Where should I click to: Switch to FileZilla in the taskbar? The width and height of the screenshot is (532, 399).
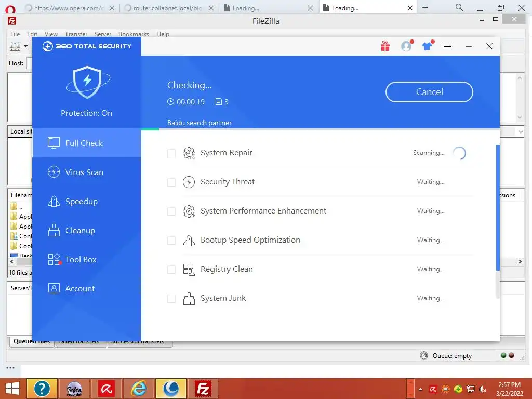[203, 389]
